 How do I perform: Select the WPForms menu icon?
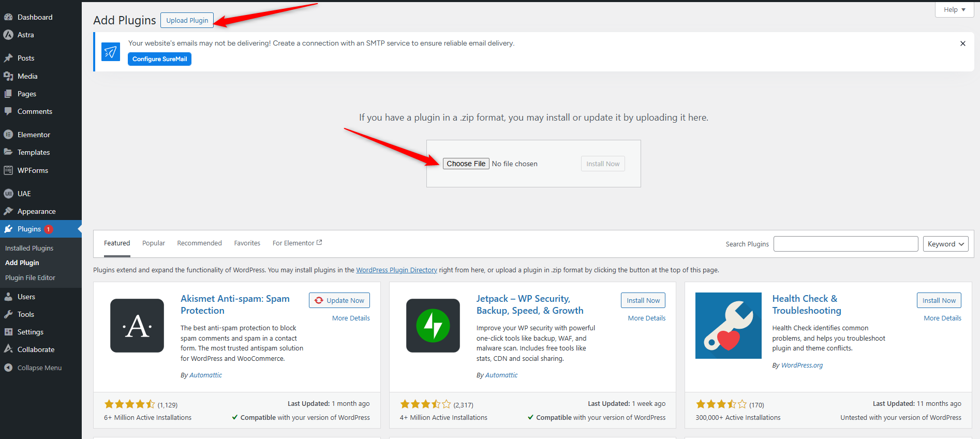click(x=8, y=170)
